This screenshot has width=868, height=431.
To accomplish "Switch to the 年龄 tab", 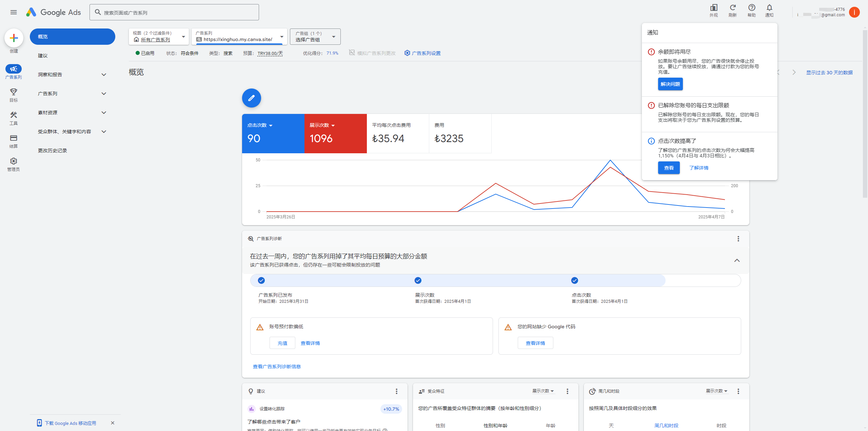I will (551, 426).
